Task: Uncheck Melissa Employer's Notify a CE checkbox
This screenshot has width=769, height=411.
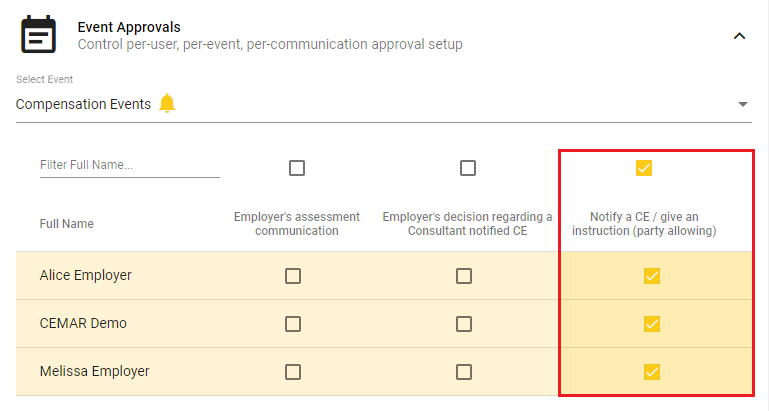Action: pyautogui.click(x=651, y=372)
